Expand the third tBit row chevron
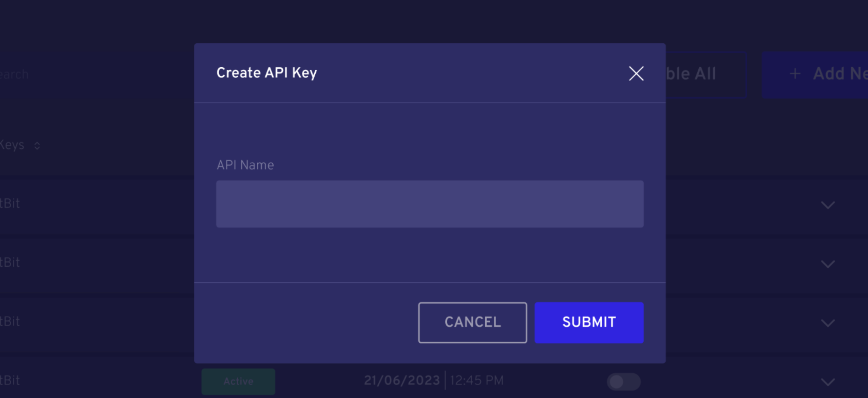868x398 pixels. (828, 323)
